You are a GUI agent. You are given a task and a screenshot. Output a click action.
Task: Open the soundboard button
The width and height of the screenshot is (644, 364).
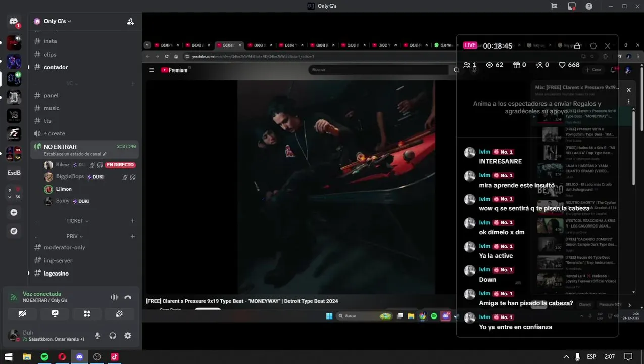click(x=119, y=314)
